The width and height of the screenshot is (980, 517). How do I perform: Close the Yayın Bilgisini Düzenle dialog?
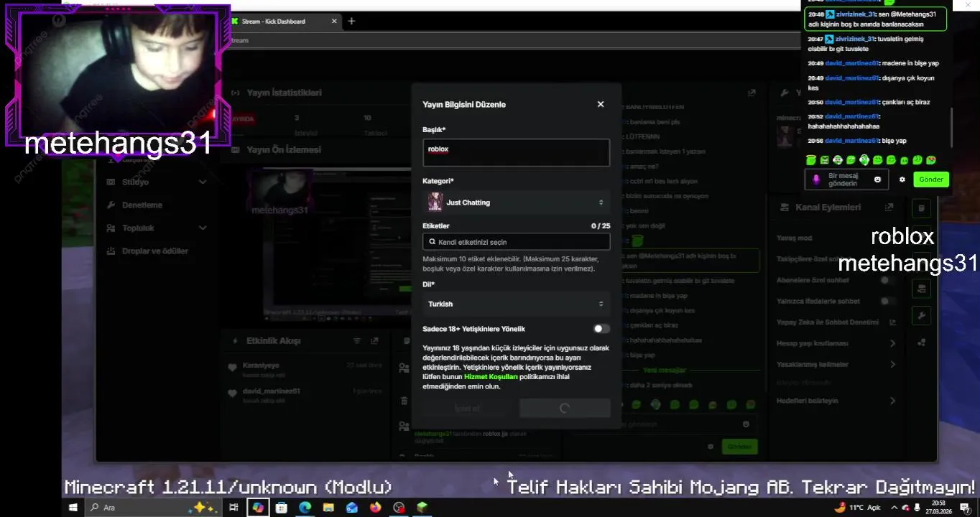pyautogui.click(x=601, y=104)
